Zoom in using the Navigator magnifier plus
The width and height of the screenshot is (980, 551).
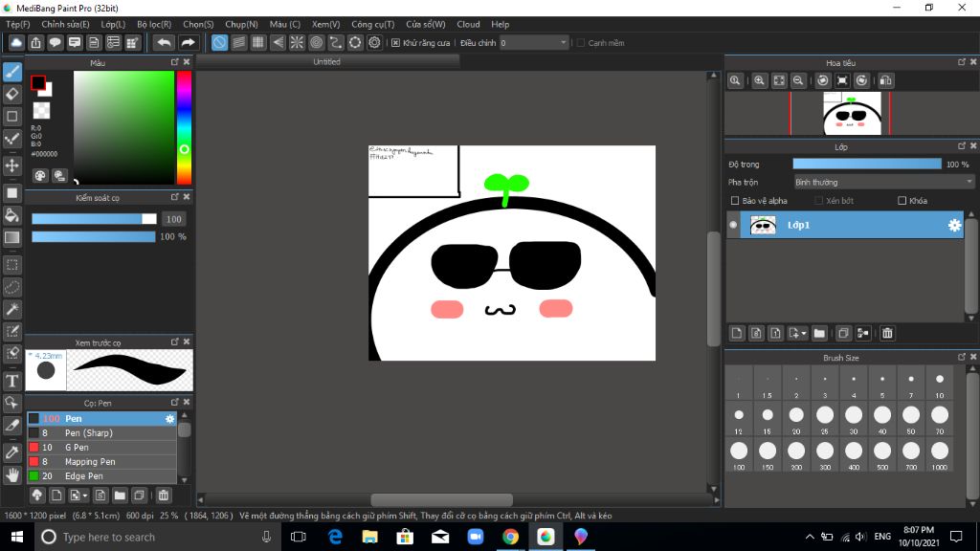(759, 80)
